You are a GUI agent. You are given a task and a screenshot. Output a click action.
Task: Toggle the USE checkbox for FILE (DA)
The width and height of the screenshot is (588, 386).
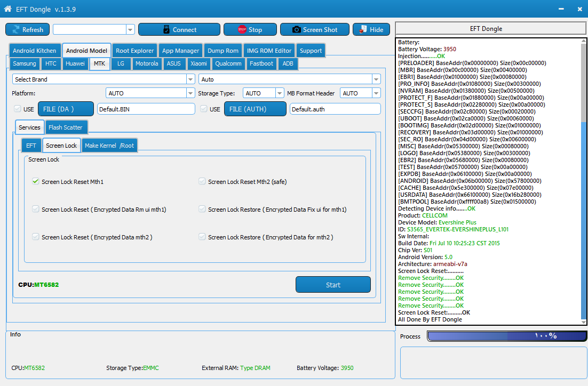pyautogui.click(x=17, y=109)
